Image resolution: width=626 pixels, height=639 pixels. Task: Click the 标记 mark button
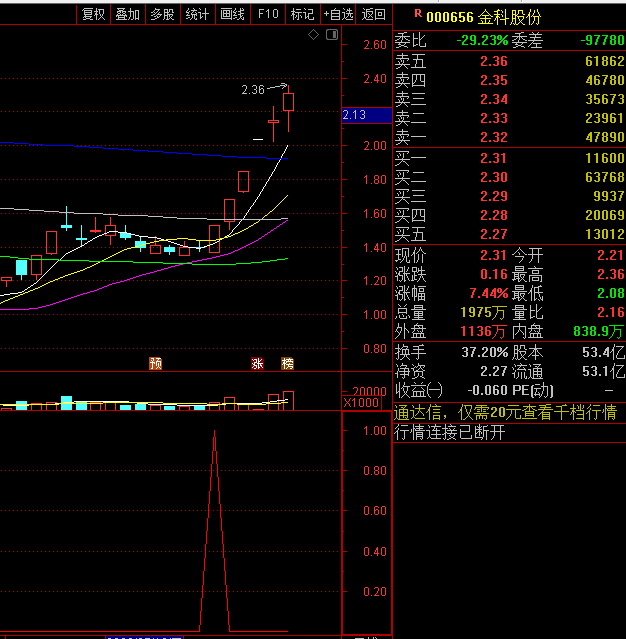[302, 15]
